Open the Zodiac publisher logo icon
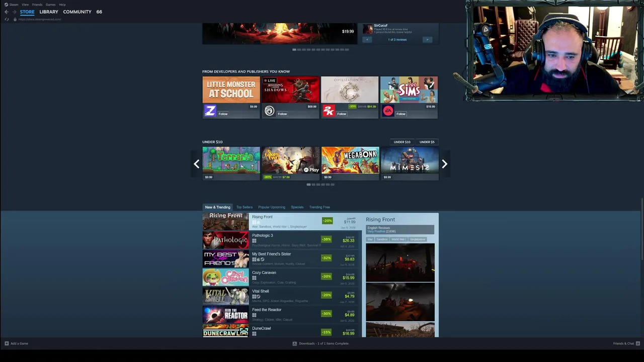This screenshot has width=644, height=362. [210, 111]
